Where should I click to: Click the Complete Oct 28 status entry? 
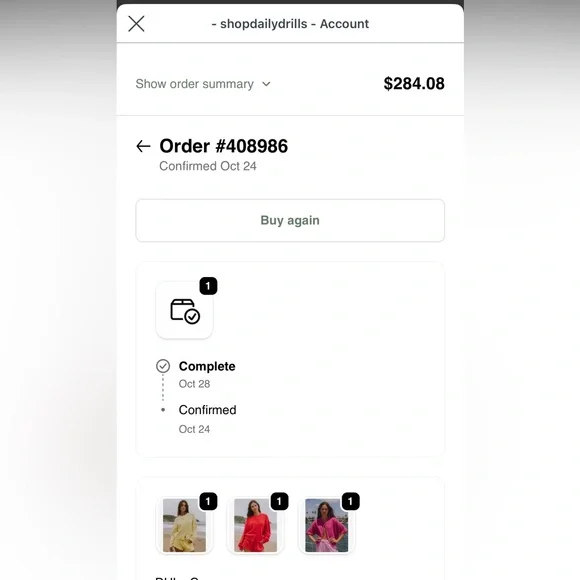(207, 374)
